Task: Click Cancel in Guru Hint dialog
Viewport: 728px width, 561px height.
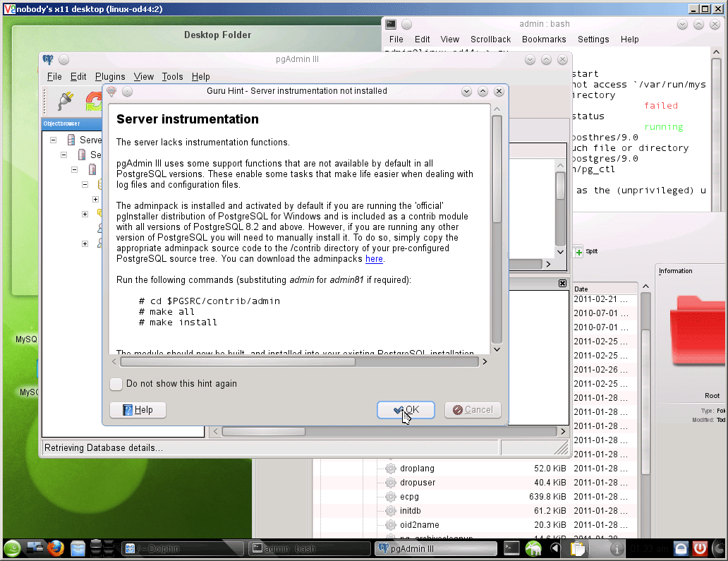Action: (473, 409)
